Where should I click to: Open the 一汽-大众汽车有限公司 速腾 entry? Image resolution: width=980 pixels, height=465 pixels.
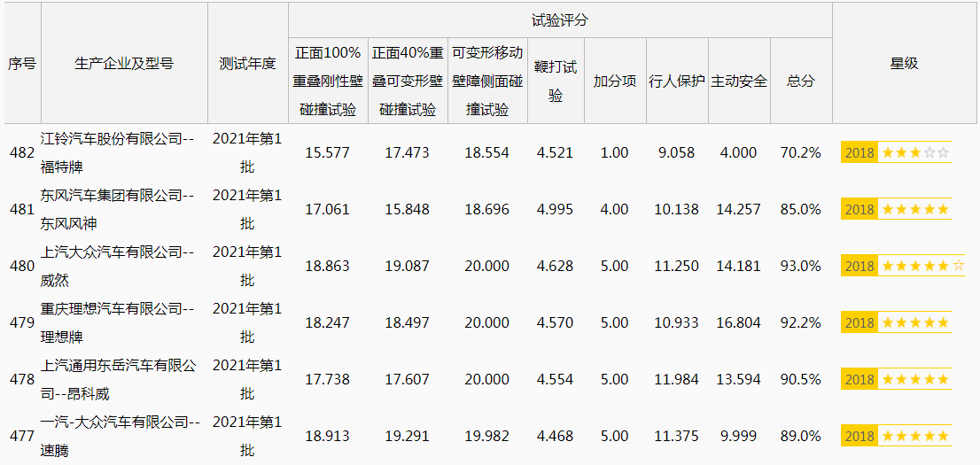(x=117, y=436)
